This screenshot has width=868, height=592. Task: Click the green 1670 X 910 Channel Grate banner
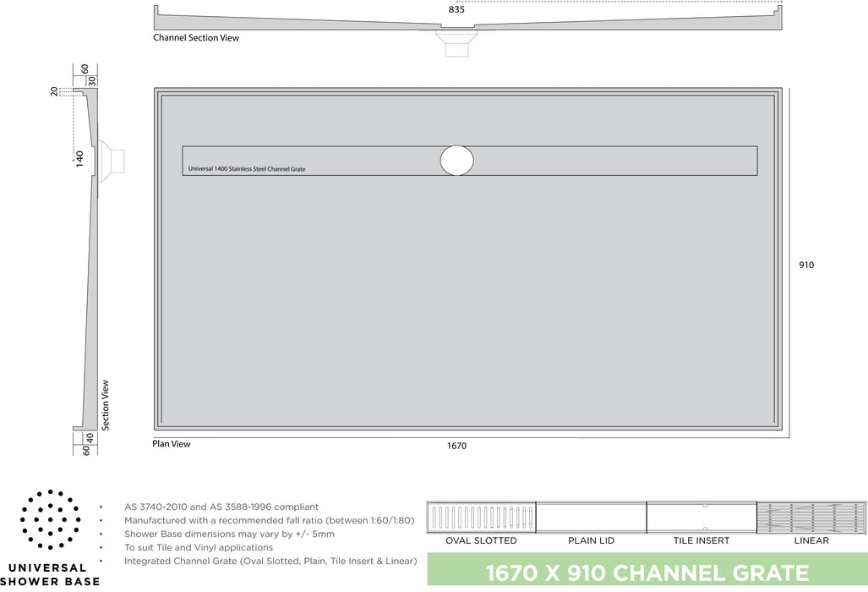[647, 573]
